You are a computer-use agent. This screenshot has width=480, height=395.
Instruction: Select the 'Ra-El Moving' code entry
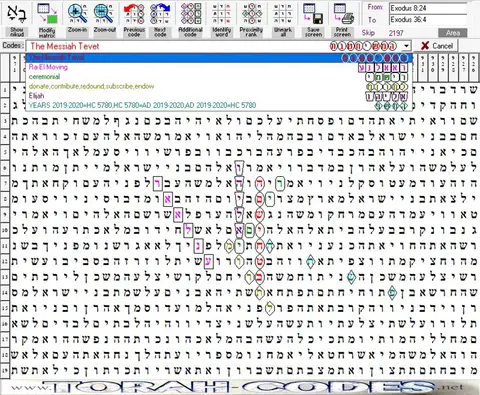219,67
